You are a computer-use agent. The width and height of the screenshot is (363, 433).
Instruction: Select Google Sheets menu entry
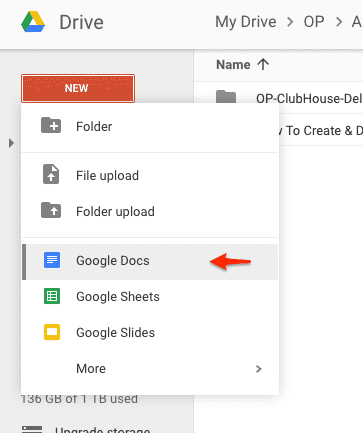pos(150,296)
